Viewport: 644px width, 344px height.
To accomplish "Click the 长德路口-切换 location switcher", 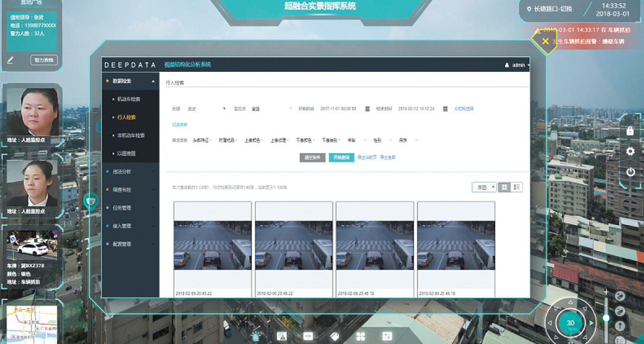I will [553, 9].
